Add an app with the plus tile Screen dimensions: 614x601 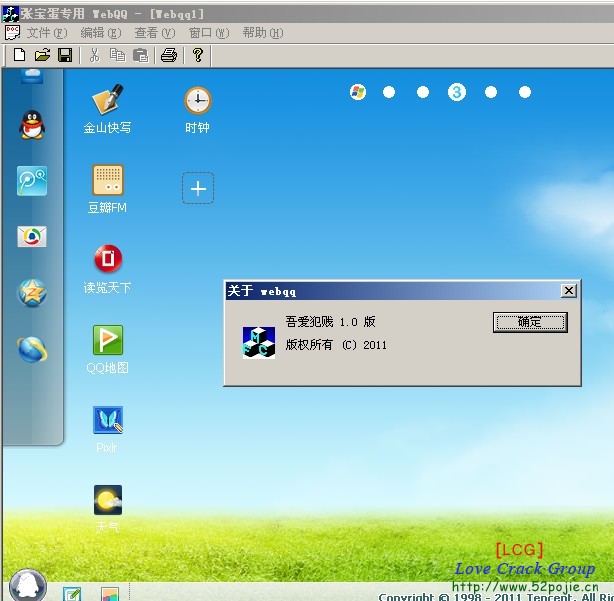point(198,188)
